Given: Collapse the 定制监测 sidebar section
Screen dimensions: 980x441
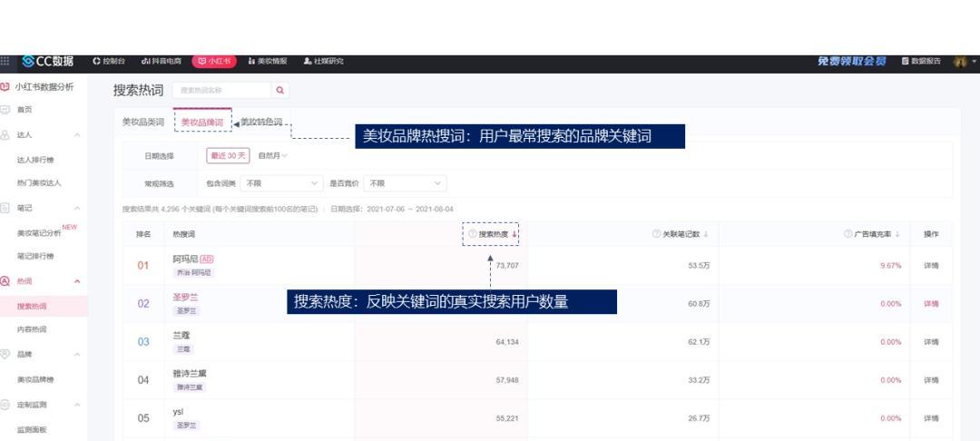Looking at the screenshot, I should tap(77, 405).
